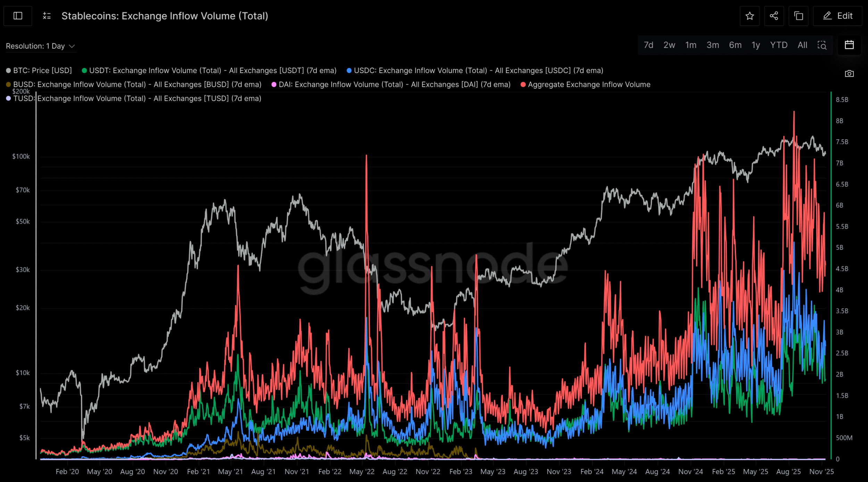The height and width of the screenshot is (482, 868).
Task: Select the All time range
Action: click(x=802, y=45)
